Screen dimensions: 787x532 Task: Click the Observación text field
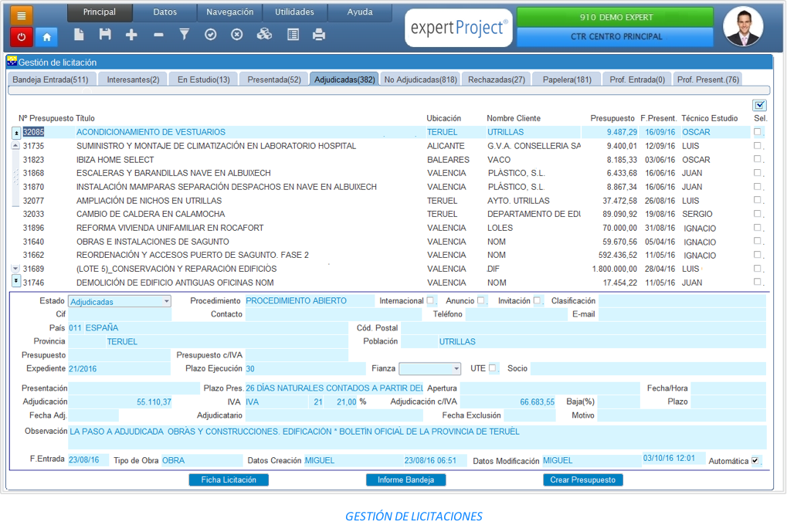point(417,437)
